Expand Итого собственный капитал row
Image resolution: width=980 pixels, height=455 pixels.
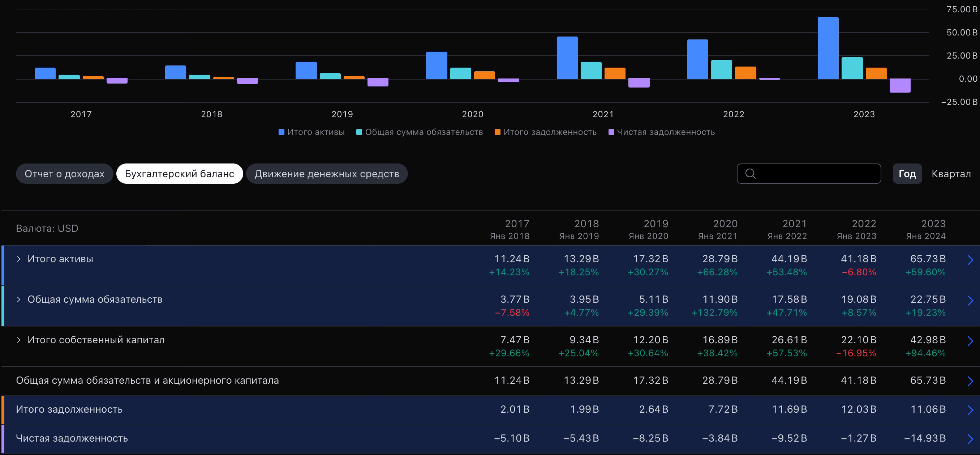pos(19,340)
